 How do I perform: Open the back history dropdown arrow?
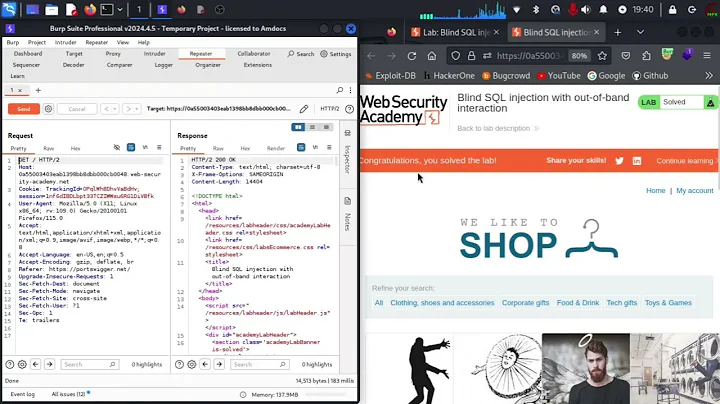coord(114,109)
